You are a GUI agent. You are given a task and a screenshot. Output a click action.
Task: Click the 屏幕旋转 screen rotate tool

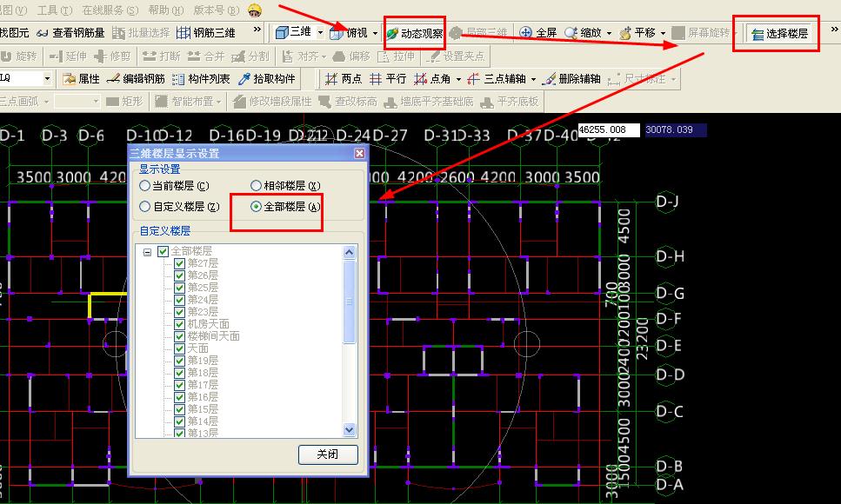click(x=702, y=33)
